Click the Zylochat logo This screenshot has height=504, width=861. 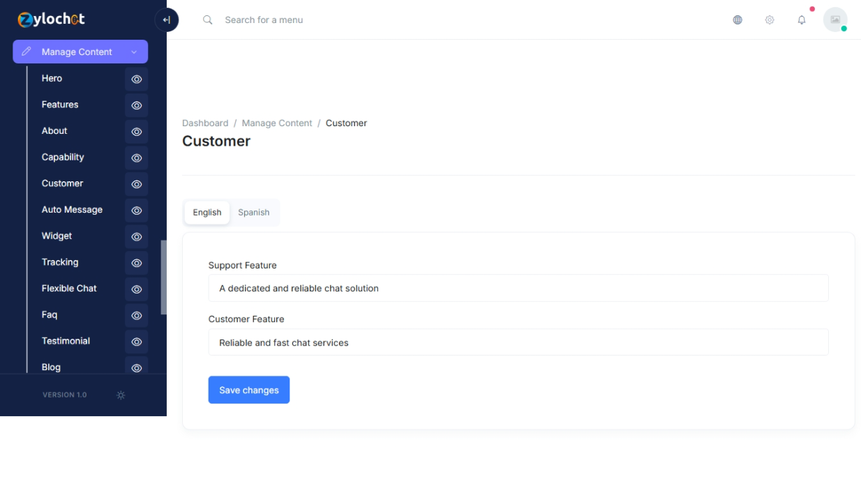point(52,20)
